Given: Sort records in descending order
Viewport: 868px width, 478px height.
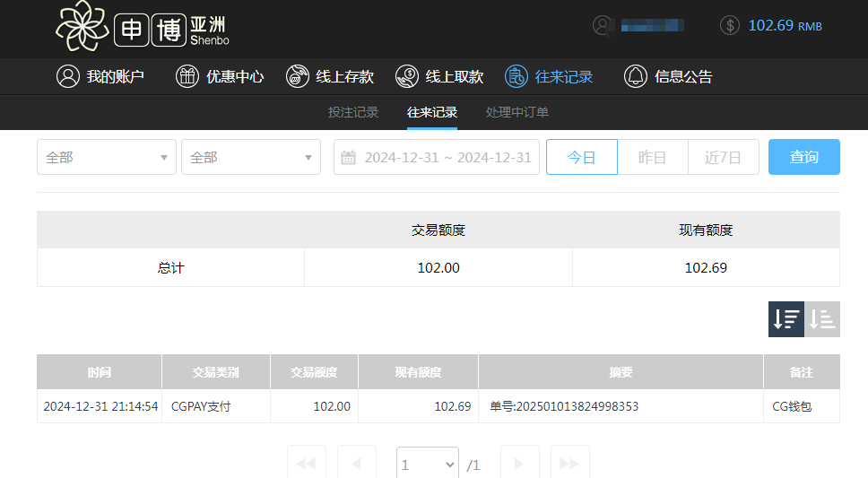Looking at the screenshot, I should pos(786,319).
